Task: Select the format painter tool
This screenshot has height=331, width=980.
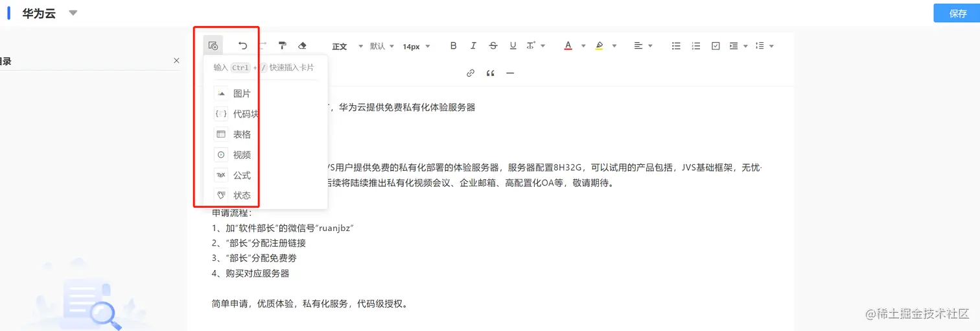Action: point(282,45)
